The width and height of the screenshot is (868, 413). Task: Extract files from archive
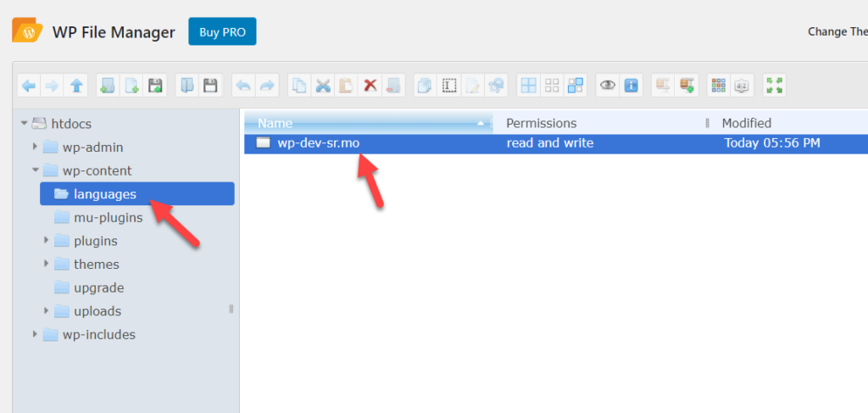tap(663, 86)
